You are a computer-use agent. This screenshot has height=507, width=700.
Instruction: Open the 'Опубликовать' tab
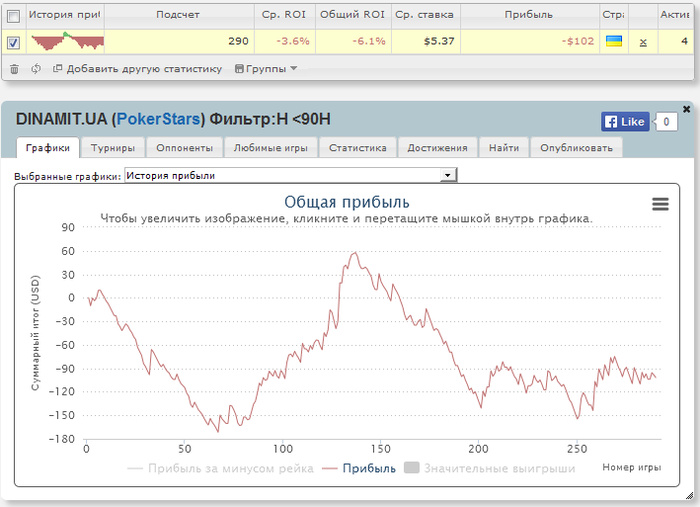(x=576, y=148)
